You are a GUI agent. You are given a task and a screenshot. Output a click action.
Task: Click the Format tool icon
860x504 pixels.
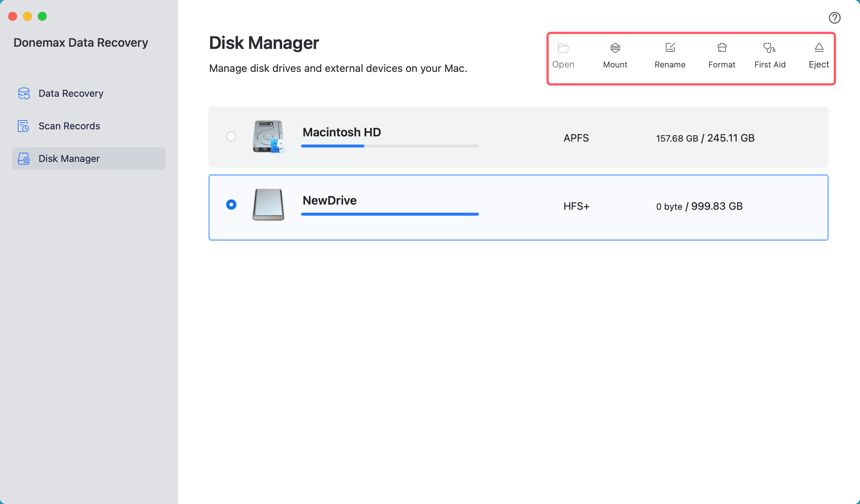coord(722,47)
